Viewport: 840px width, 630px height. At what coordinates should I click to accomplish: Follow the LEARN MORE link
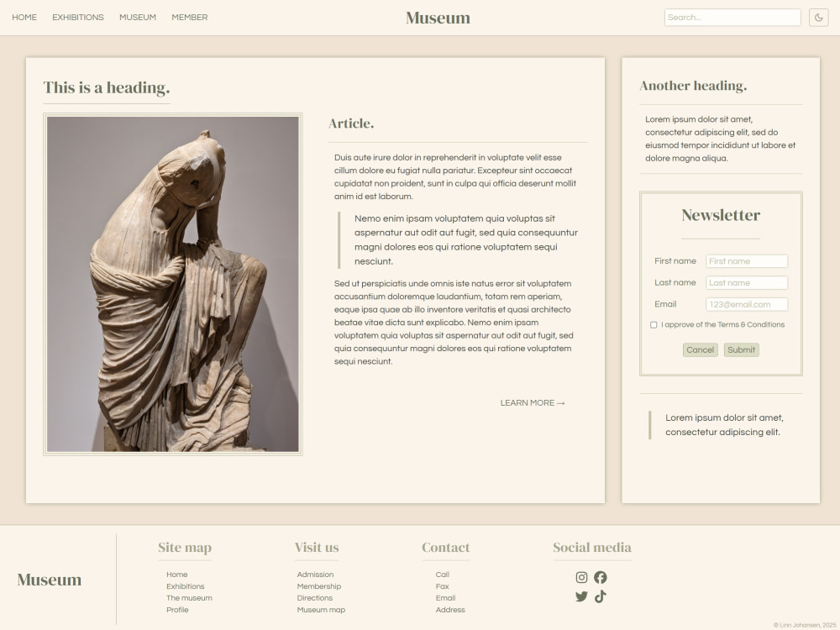tap(533, 402)
